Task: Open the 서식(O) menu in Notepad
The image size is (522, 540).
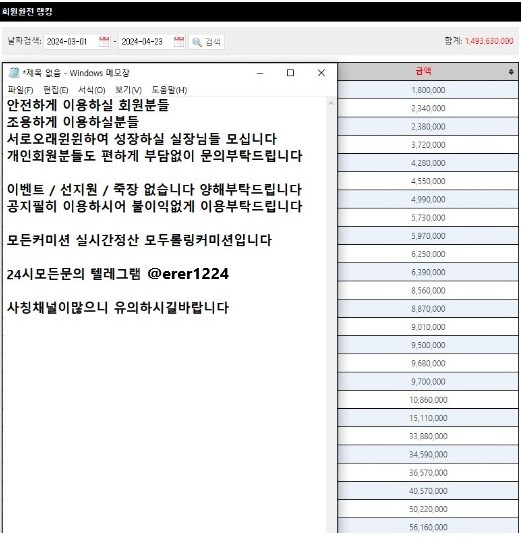Action: [91, 90]
